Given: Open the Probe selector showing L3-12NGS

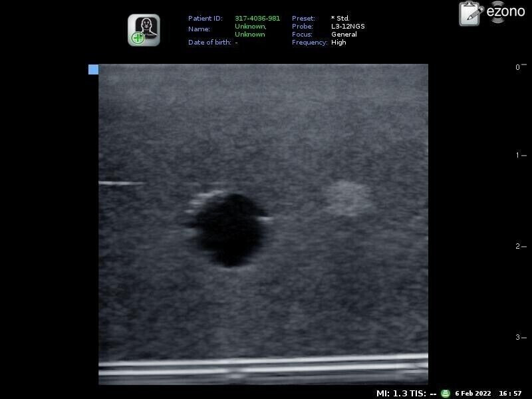Looking at the screenshot, I should tap(347, 26).
